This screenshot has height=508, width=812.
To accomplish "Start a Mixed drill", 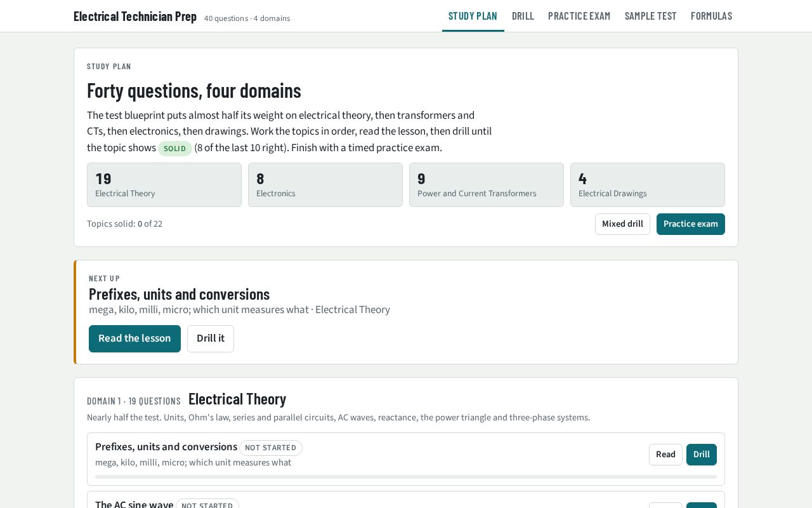I will (x=622, y=224).
